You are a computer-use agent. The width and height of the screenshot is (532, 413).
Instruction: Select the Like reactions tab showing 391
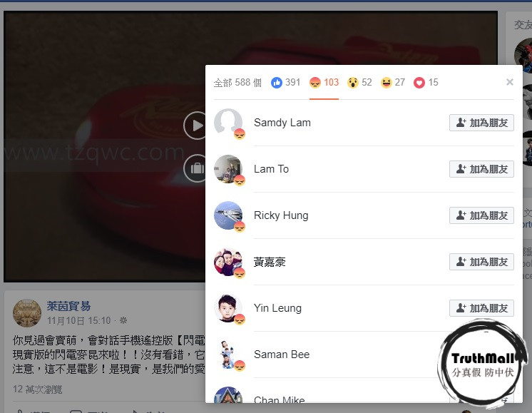(286, 83)
